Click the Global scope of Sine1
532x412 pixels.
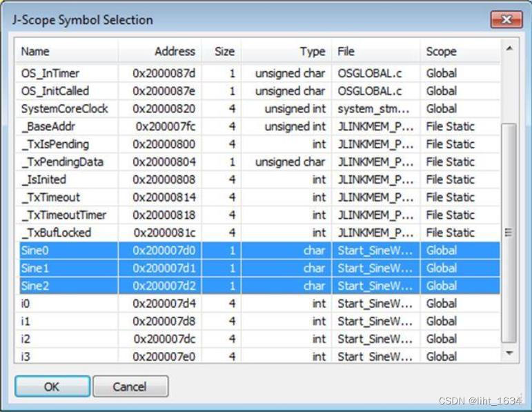coord(442,268)
